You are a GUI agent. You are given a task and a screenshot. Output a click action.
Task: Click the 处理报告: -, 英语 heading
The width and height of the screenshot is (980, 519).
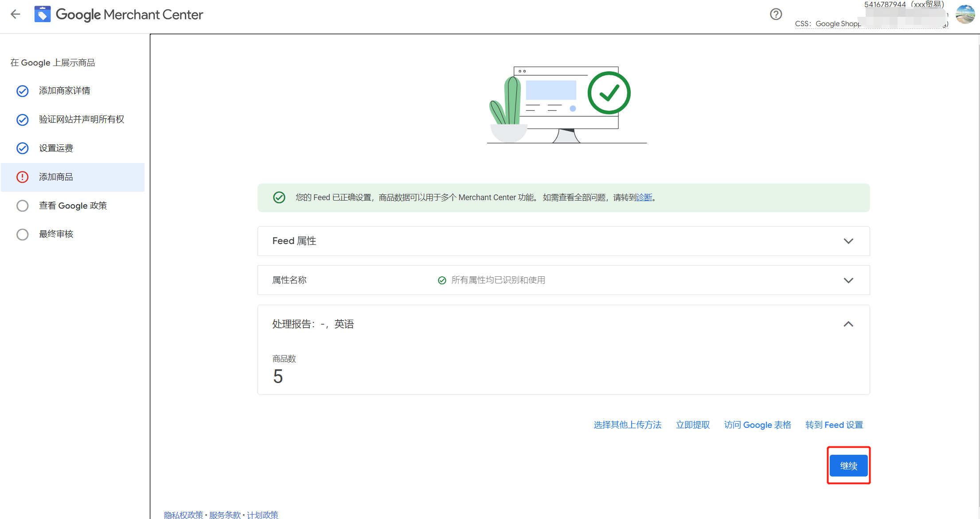[313, 324]
